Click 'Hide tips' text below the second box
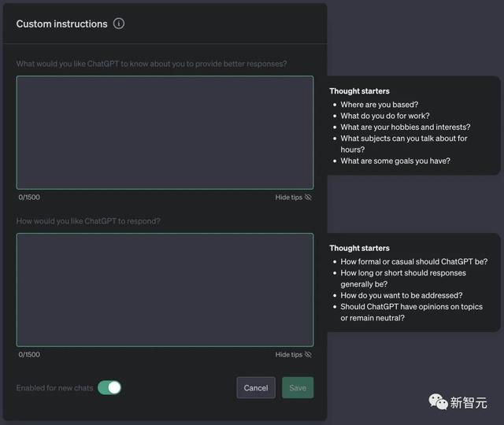 [x=288, y=355]
